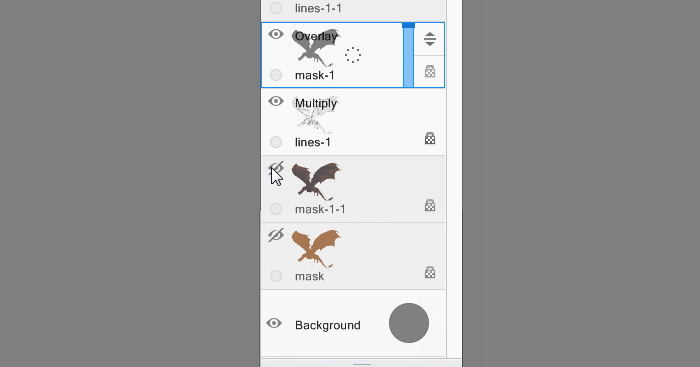
Task: Toggle transparency lock on lines-1 layer
Action: click(429, 138)
